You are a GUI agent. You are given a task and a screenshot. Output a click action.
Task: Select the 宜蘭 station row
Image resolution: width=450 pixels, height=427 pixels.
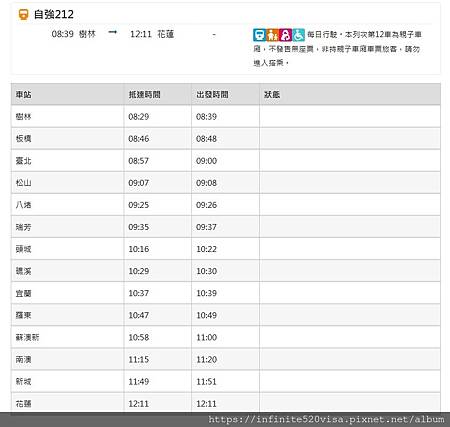tap(226, 293)
